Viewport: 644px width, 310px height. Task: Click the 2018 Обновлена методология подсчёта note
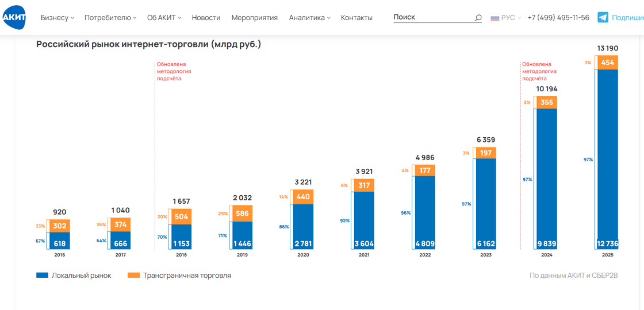(174, 71)
